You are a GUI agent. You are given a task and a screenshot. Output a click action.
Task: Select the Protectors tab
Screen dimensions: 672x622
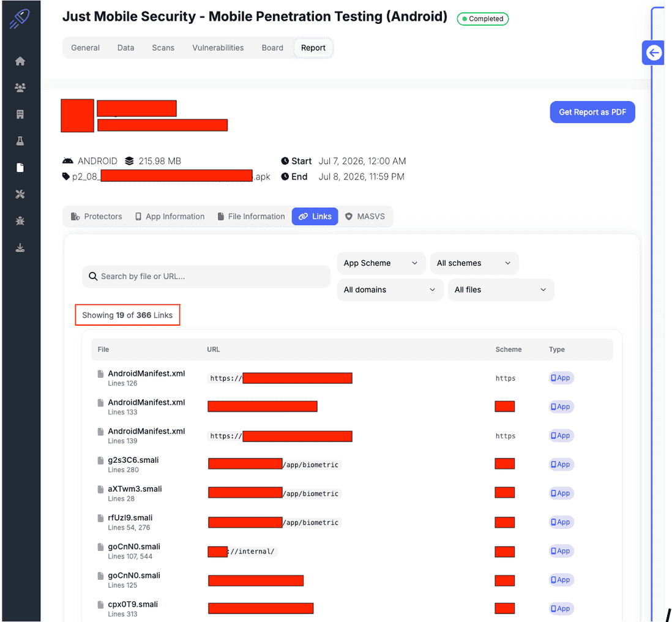pyautogui.click(x=97, y=217)
